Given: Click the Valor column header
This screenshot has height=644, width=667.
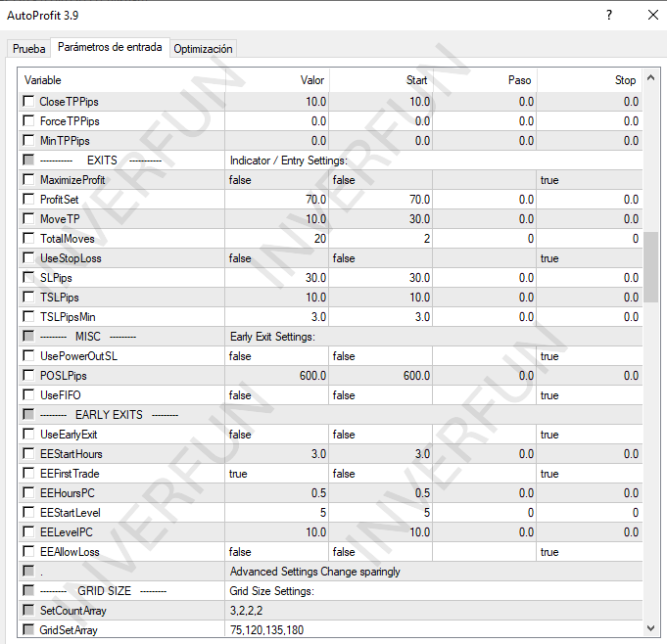Looking at the screenshot, I should click(x=277, y=80).
